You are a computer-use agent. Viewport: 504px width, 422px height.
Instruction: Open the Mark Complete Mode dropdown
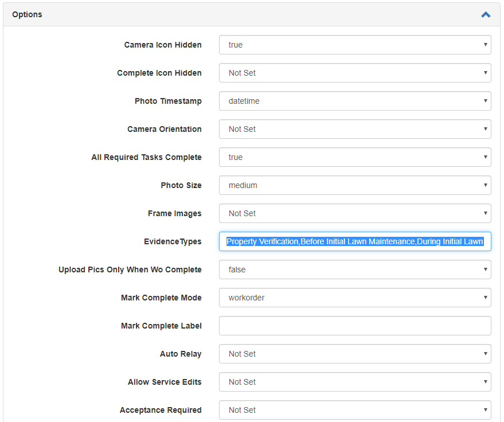(354, 298)
